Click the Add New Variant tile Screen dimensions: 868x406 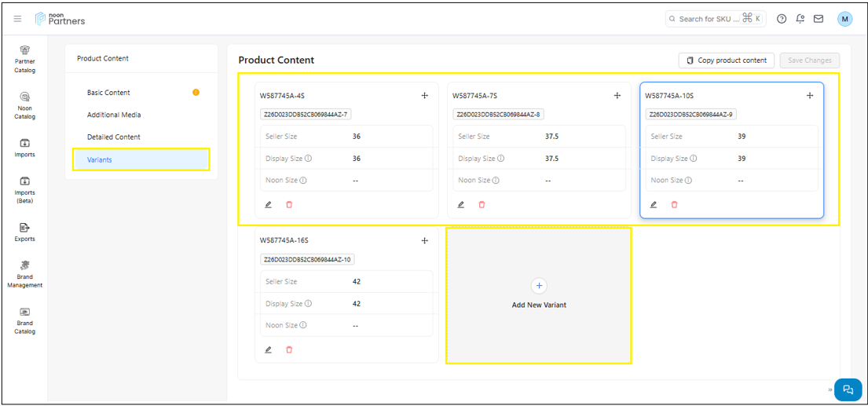click(x=539, y=295)
